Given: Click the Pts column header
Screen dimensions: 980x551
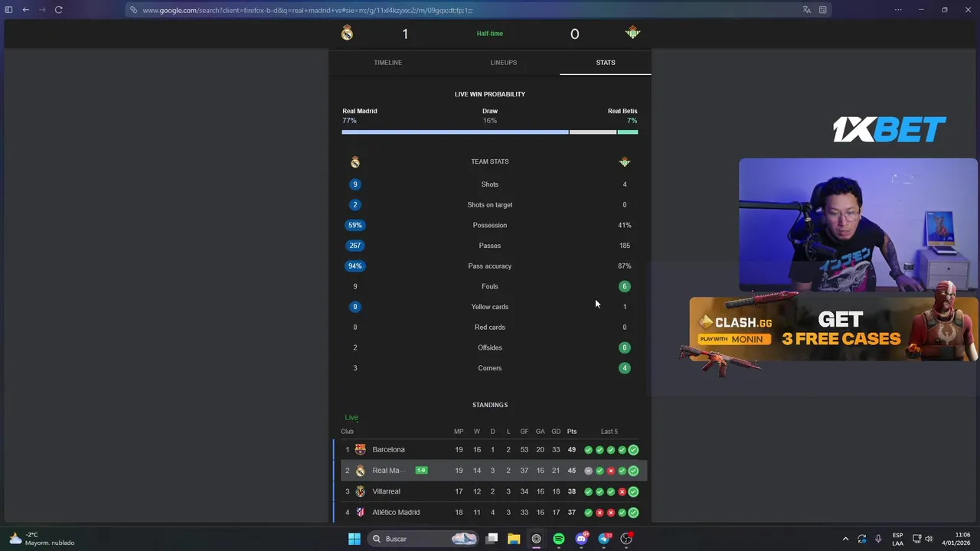Looking at the screenshot, I should pyautogui.click(x=571, y=432).
